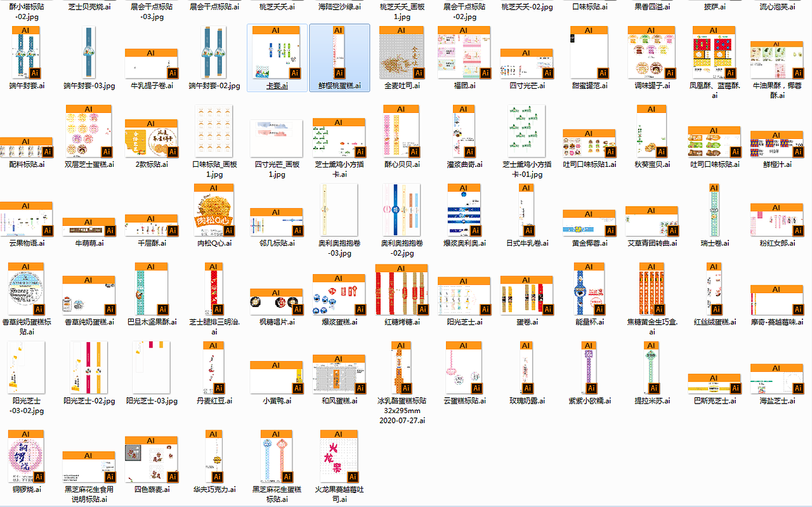812x507 pixels.
Task: Select the 甜蜜提拖.ai file icon
Action: (x=589, y=52)
